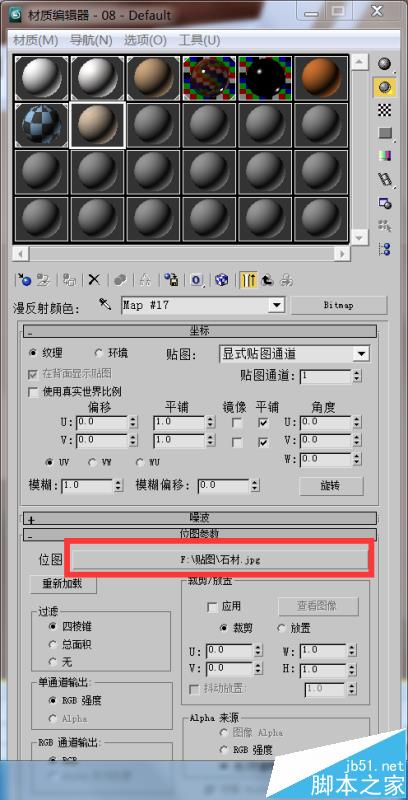Click Assign Material to Selection icon
This screenshot has width=408, height=800.
point(70,280)
